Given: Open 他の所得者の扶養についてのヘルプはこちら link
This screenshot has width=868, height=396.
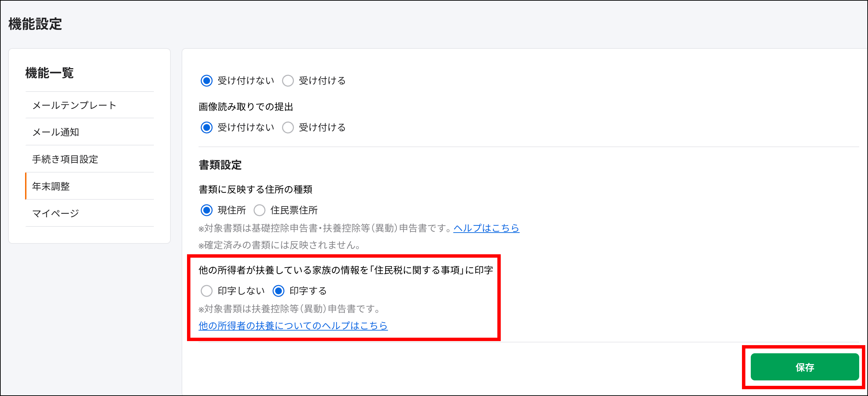Looking at the screenshot, I should [x=293, y=326].
